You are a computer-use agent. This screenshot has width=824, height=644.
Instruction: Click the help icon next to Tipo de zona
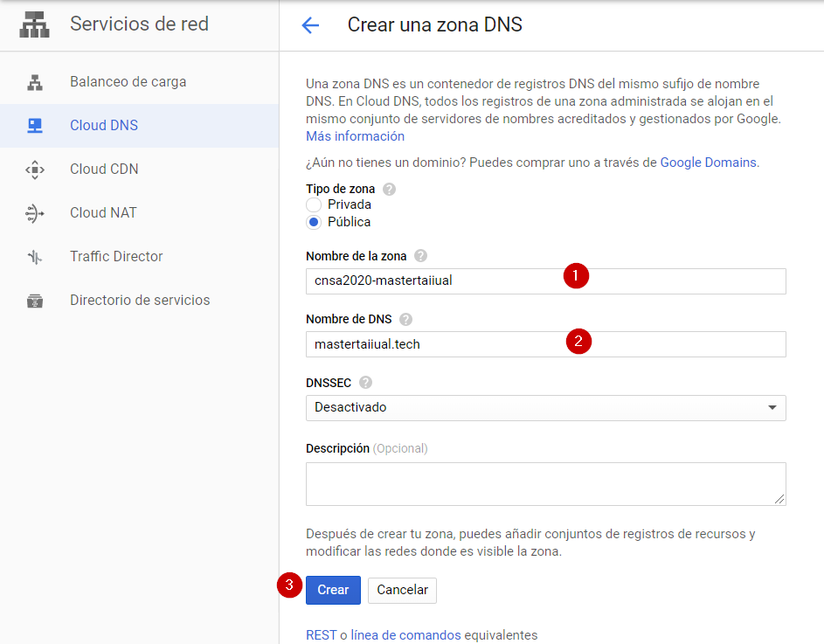[388, 188]
